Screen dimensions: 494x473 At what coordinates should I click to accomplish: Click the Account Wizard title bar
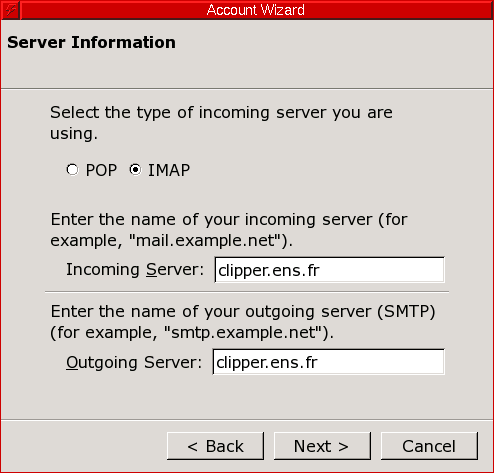256,10
